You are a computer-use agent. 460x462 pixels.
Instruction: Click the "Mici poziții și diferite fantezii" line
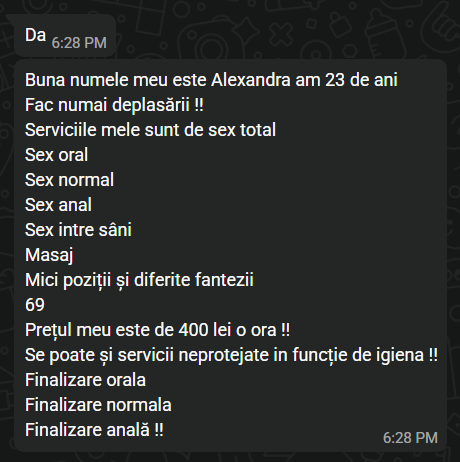[x=139, y=280]
